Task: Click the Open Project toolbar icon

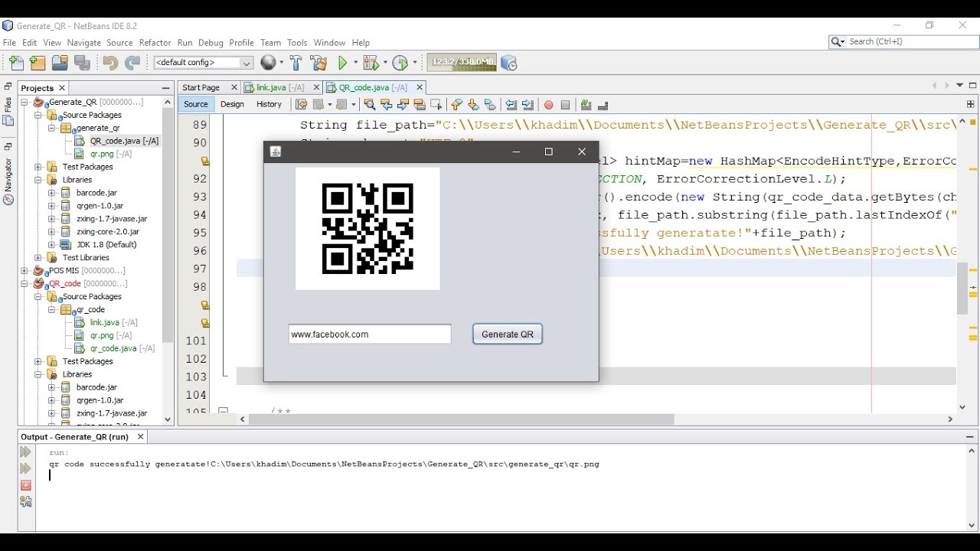Action: pos(60,63)
